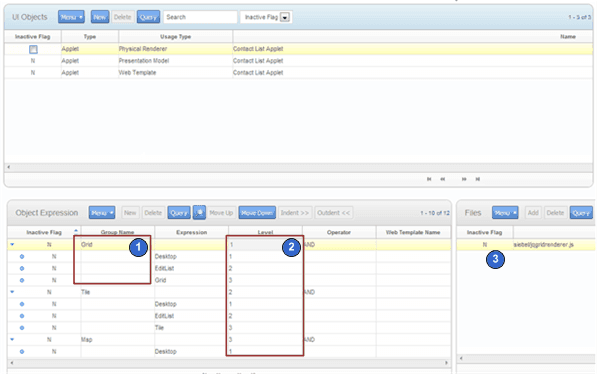Viewport: 597px width, 374px height.
Task: Click the Usage Type column header
Action: pos(176,37)
